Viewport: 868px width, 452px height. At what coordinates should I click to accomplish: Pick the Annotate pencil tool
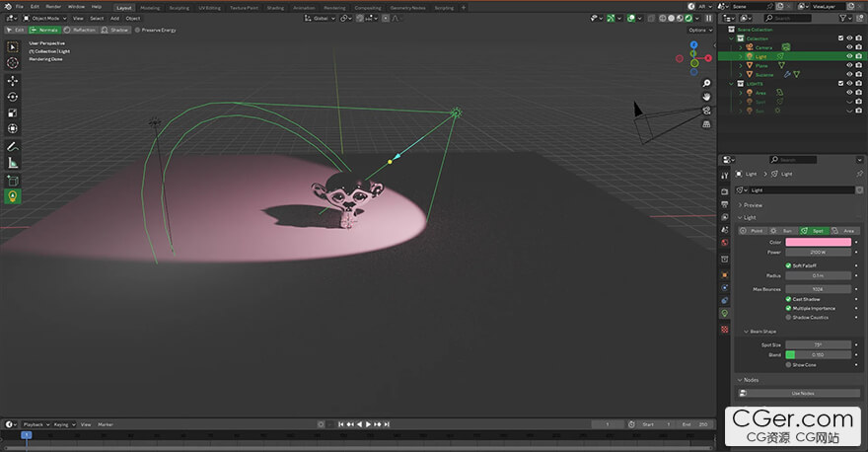click(13, 146)
